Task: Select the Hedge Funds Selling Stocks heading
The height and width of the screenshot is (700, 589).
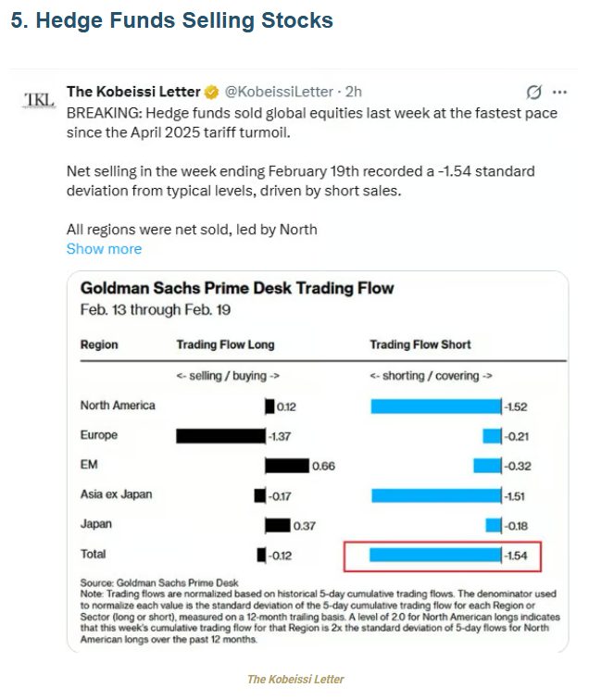Action: (x=171, y=20)
